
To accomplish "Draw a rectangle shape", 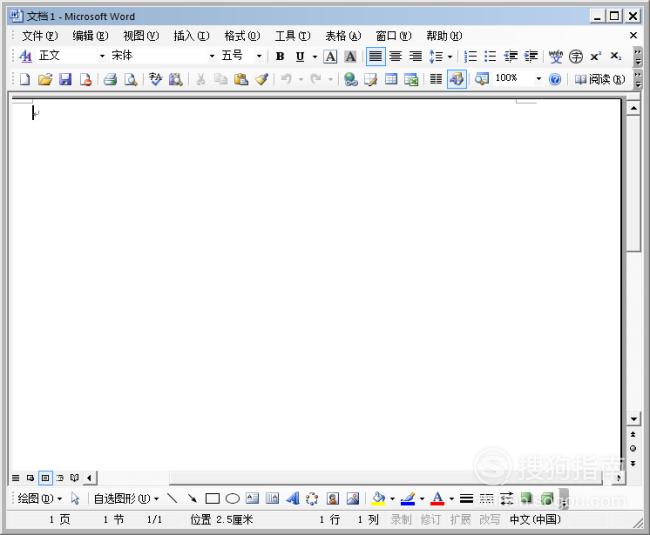I will click(212, 498).
